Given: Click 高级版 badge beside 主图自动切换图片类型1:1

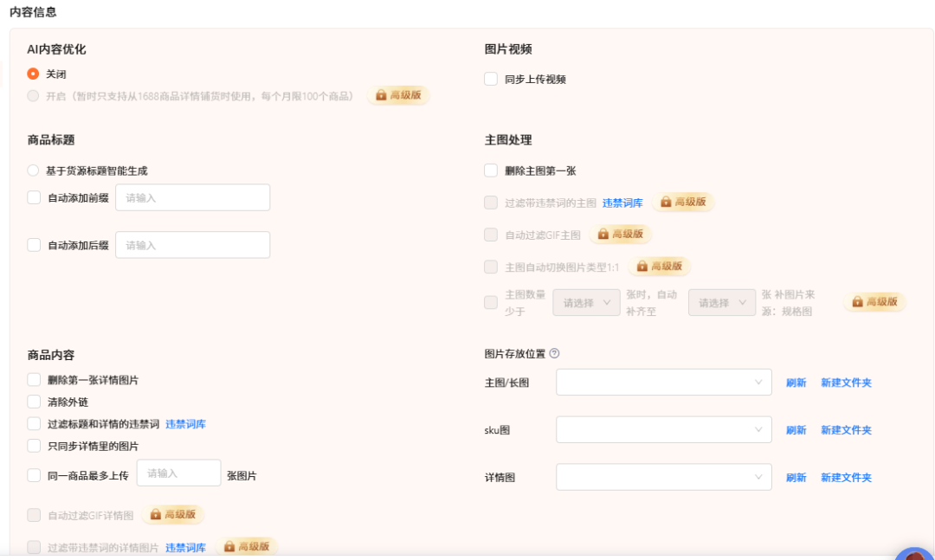Looking at the screenshot, I should point(660,266).
